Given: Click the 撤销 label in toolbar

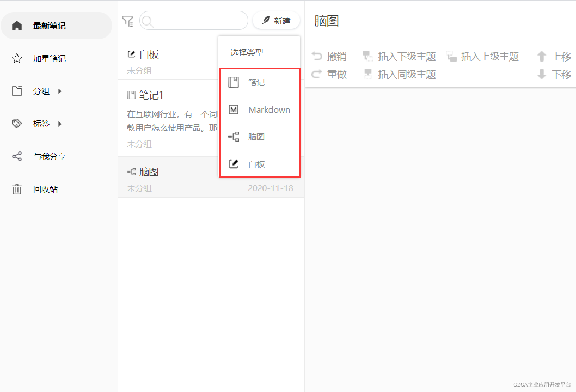Looking at the screenshot, I should point(337,56).
